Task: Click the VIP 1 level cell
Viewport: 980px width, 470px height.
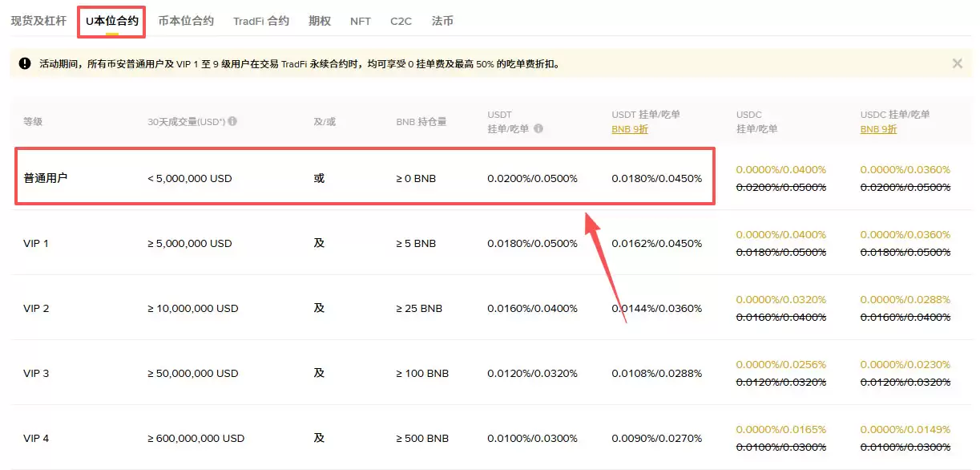Action: pos(36,243)
